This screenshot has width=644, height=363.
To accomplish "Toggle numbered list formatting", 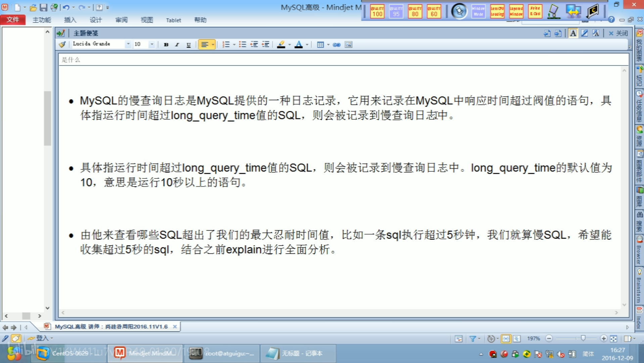I will (226, 44).
